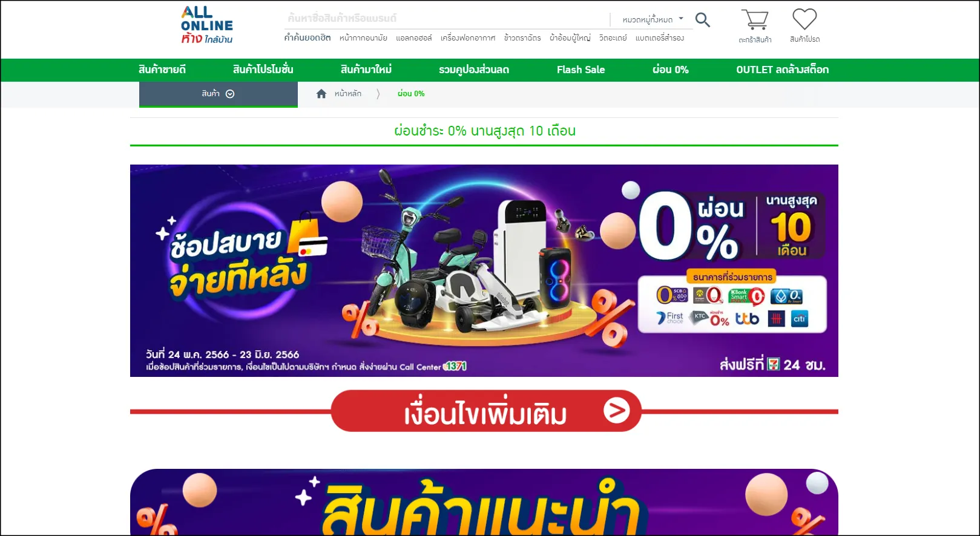980x536 pixels.
Task: Open the shopping cart icon
Action: tap(755, 19)
